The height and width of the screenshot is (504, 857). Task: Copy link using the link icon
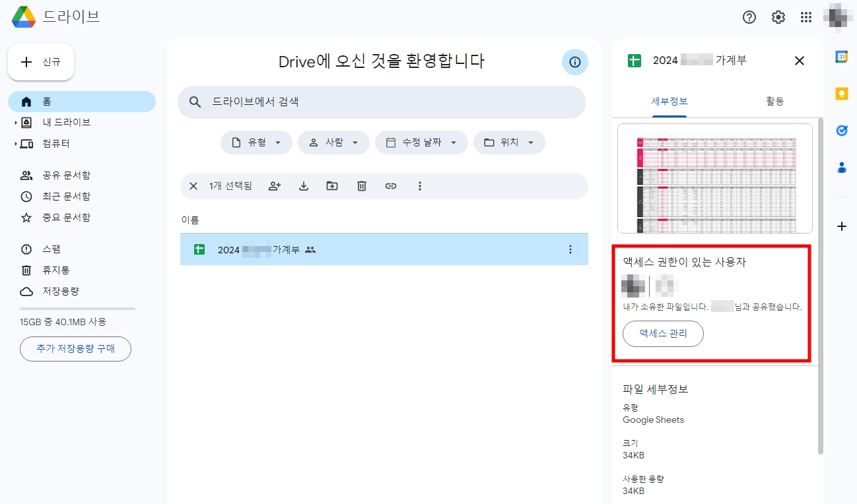click(390, 186)
